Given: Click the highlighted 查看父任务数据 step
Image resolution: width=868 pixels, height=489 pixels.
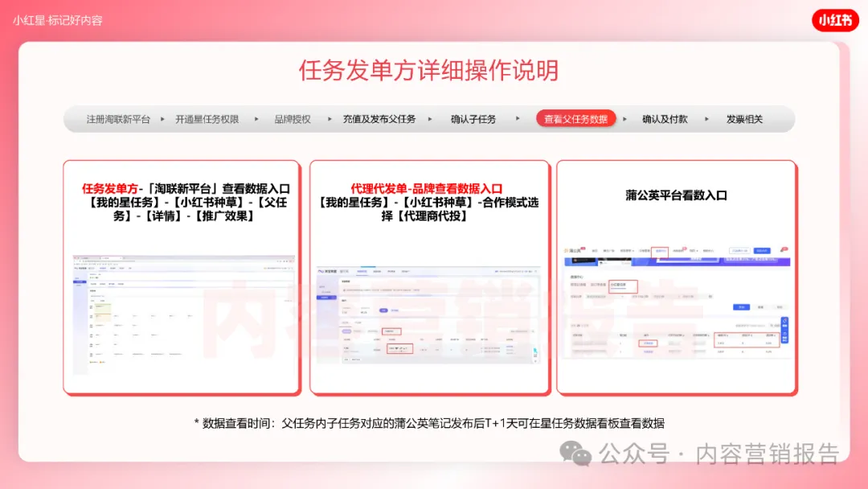Looking at the screenshot, I should [575, 118].
